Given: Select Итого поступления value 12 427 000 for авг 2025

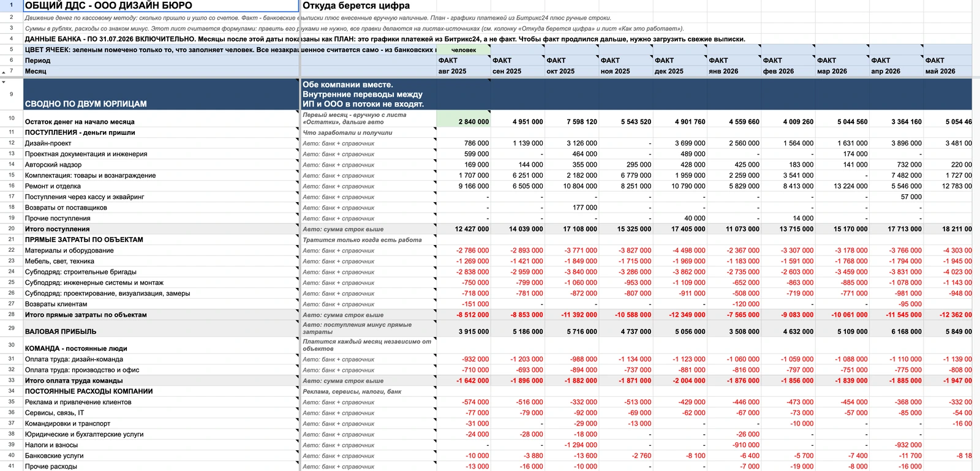Looking at the screenshot, I should [464, 229].
